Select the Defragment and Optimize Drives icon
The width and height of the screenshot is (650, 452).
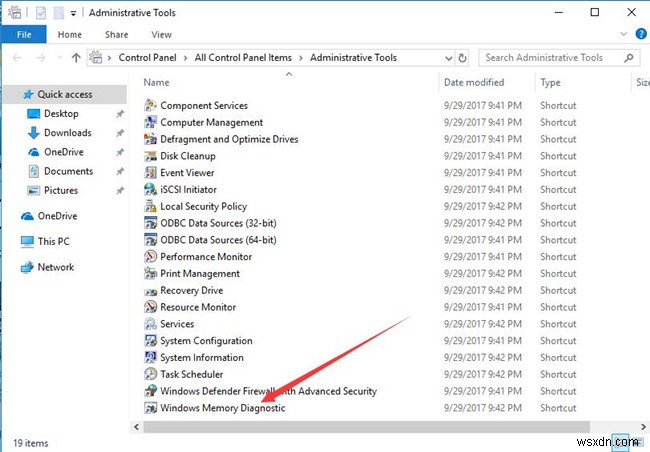pyautogui.click(x=150, y=139)
